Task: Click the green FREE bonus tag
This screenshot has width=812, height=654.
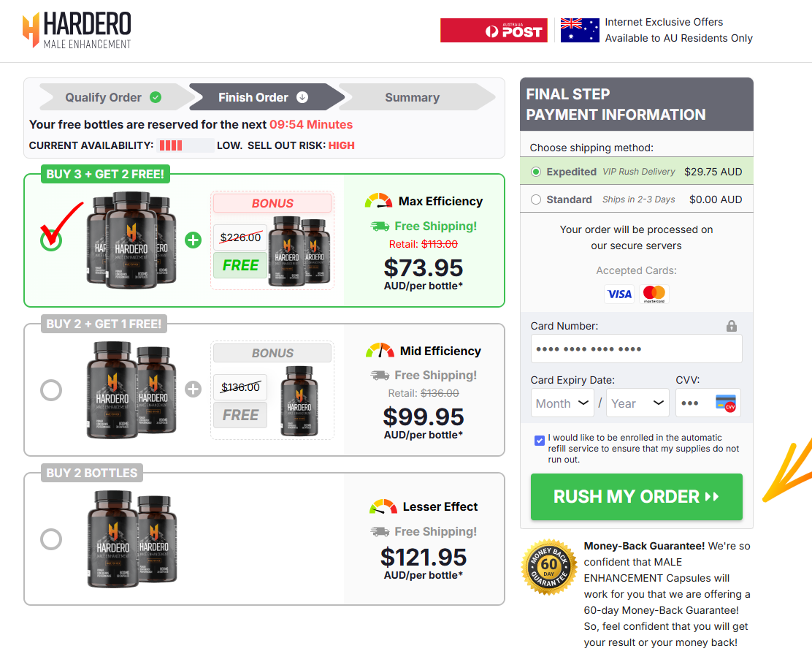Action: tap(240, 265)
